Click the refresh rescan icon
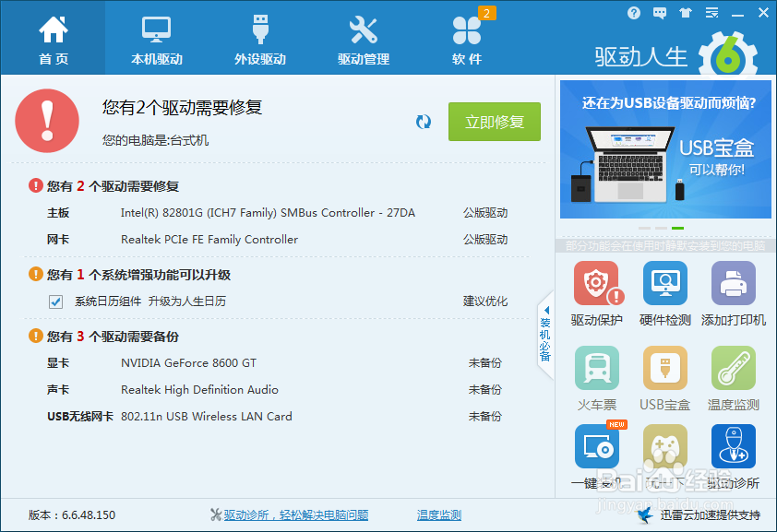Image resolution: width=777 pixels, height=532 pixels. [x=424, y=122]
